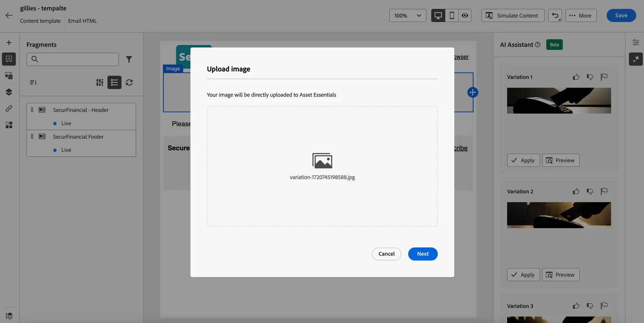The image size is (644, 323).
Task: Toggle the preview eye icon
Action: 465,15
